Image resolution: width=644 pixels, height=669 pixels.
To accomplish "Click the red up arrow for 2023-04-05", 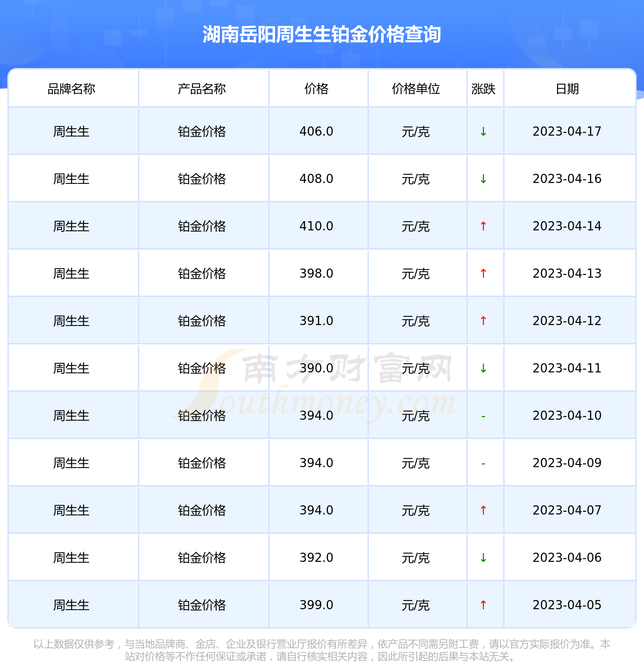I will pyautogui.click(x=483, y=605).
